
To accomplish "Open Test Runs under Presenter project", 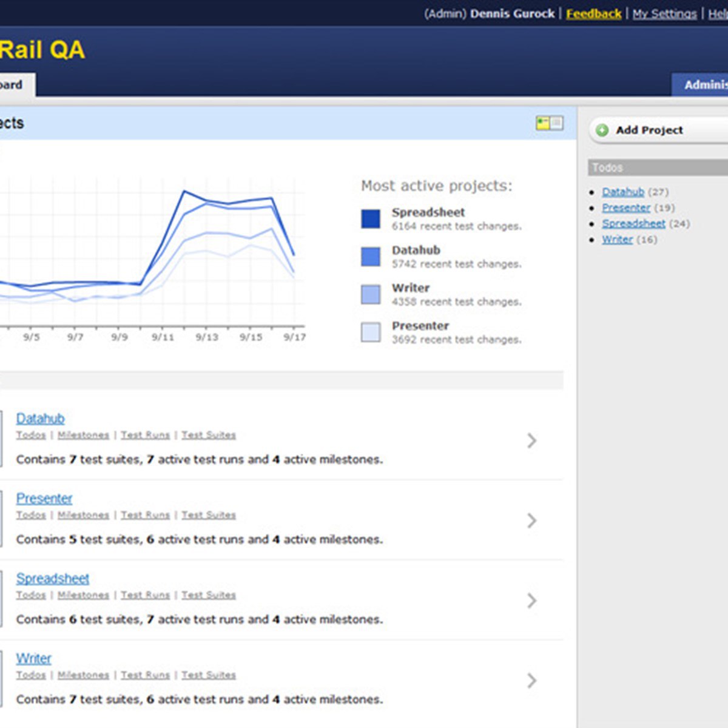I will tap(145, 515).
